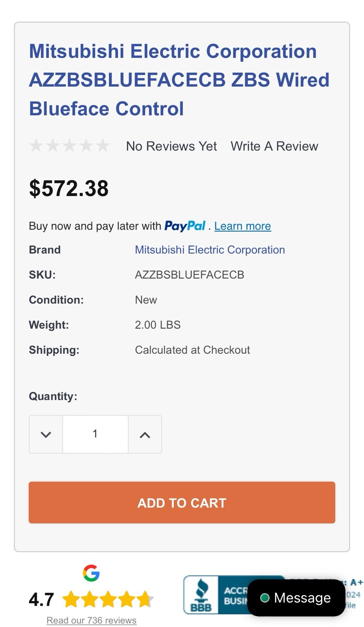Increase quantity with the up chevron
This screenshot has width=364, height=627.
(x=145, y=434)
